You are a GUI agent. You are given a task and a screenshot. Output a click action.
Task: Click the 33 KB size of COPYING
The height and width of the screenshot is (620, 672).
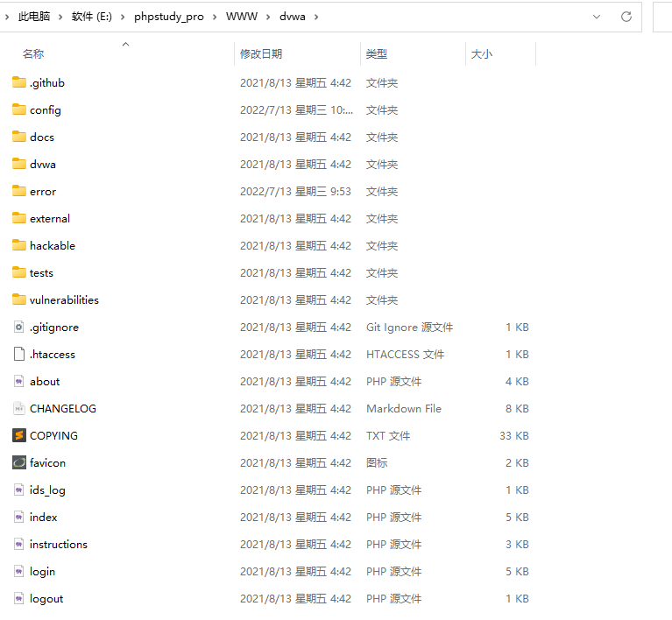click(x=514, y=436)
